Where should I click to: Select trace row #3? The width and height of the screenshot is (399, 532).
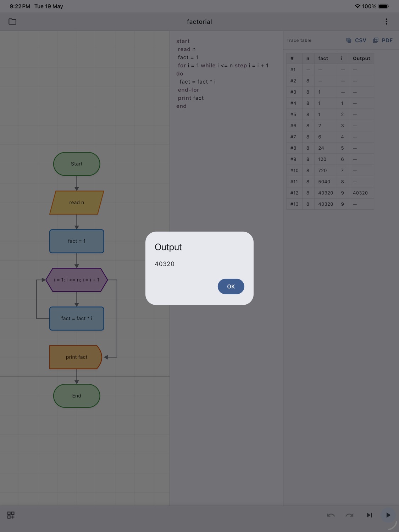tap(330, 92)
